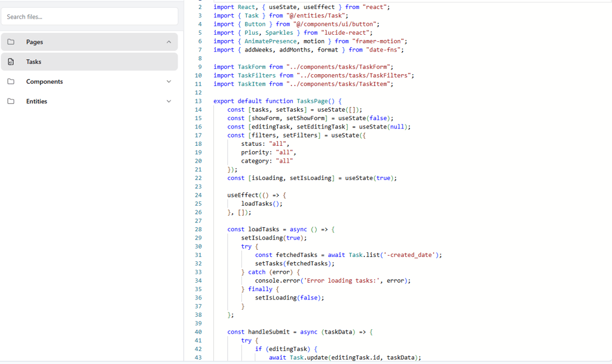
Task: Click the TasksPage function name
Action: [x=312, y=101]
